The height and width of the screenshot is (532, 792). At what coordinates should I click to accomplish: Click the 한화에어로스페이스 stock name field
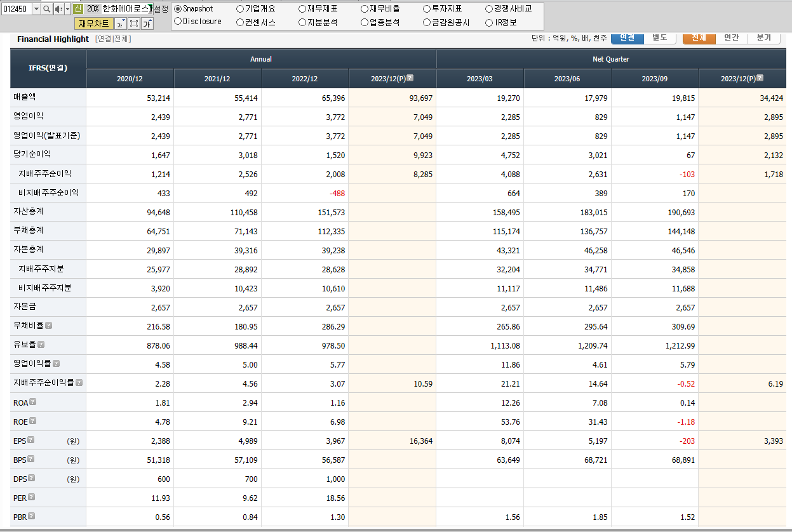126,9
